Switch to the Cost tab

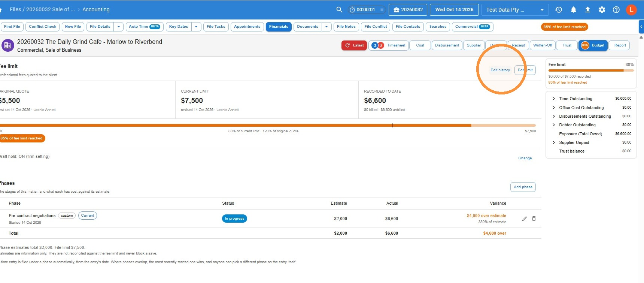tap(420, 45)
